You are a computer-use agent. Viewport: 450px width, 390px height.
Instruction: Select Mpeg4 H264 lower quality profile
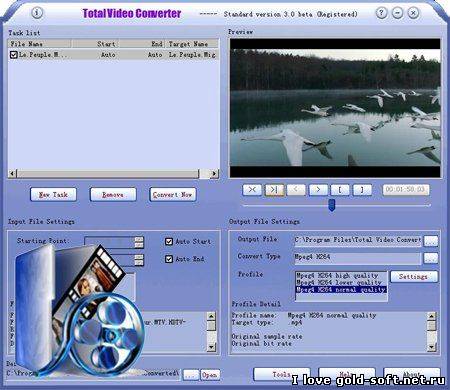pyautogui.click(x=338, y=282)
